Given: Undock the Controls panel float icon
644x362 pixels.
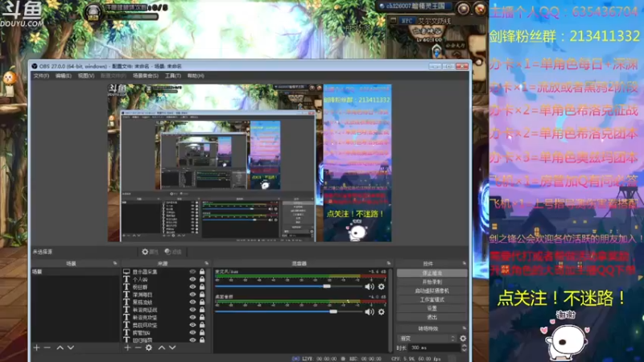Looking at the screenshot, I should click(x=464, y=263).
